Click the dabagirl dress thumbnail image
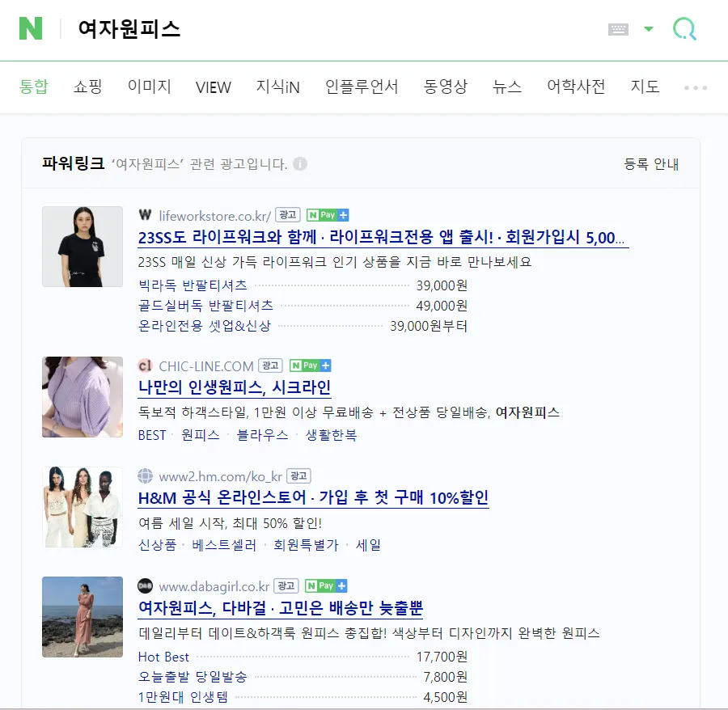728x710 pixels. tap(82, 616)
